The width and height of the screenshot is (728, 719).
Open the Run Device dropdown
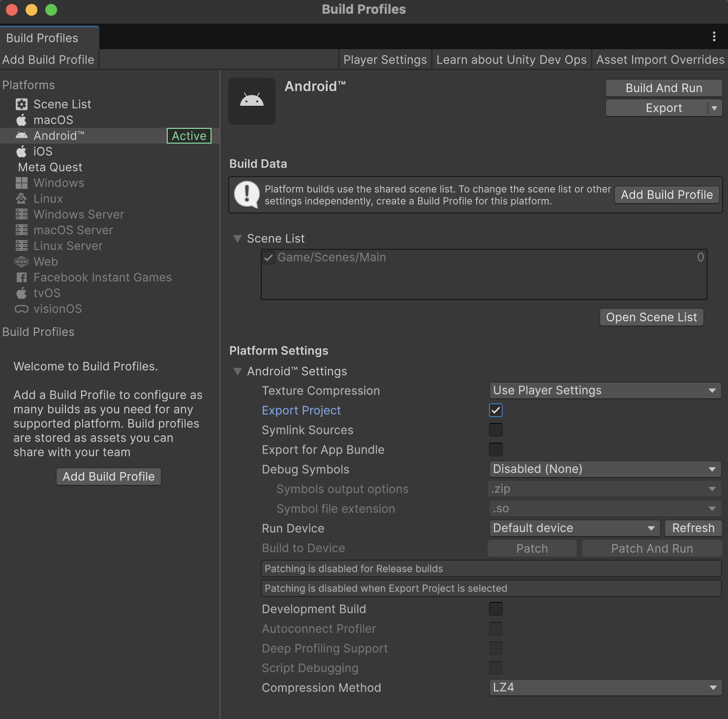click(575, 528)
